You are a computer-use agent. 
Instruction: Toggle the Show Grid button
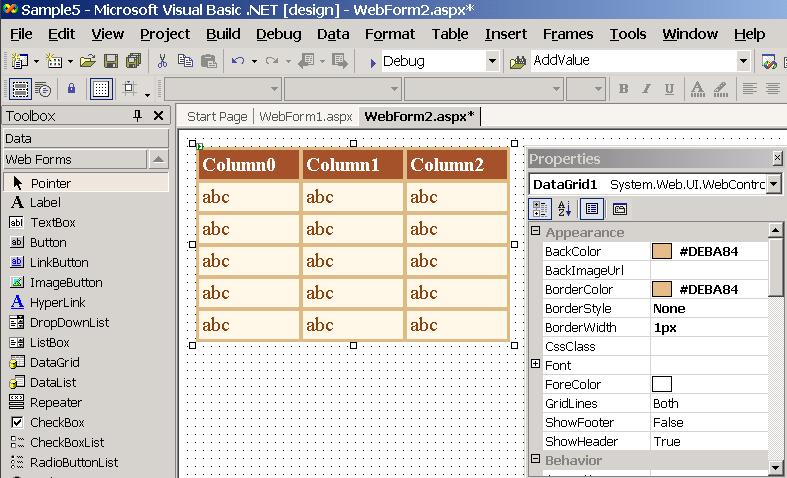click(x=101, y=89)
